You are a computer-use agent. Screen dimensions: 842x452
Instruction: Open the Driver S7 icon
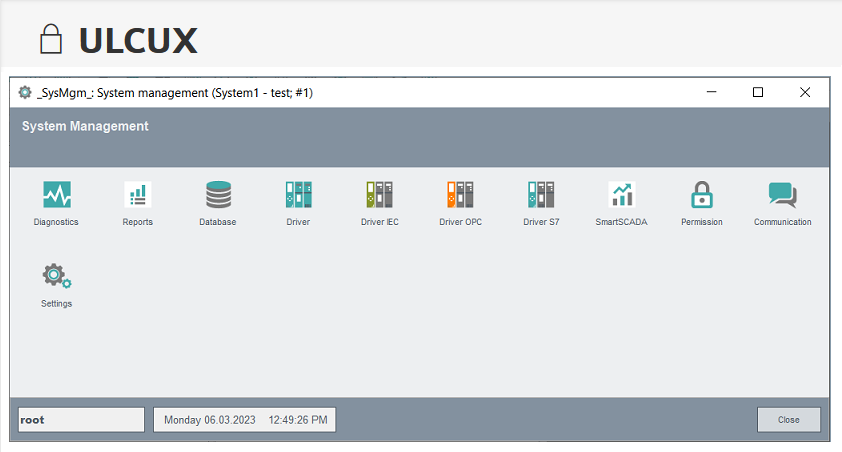coord(541,194)
